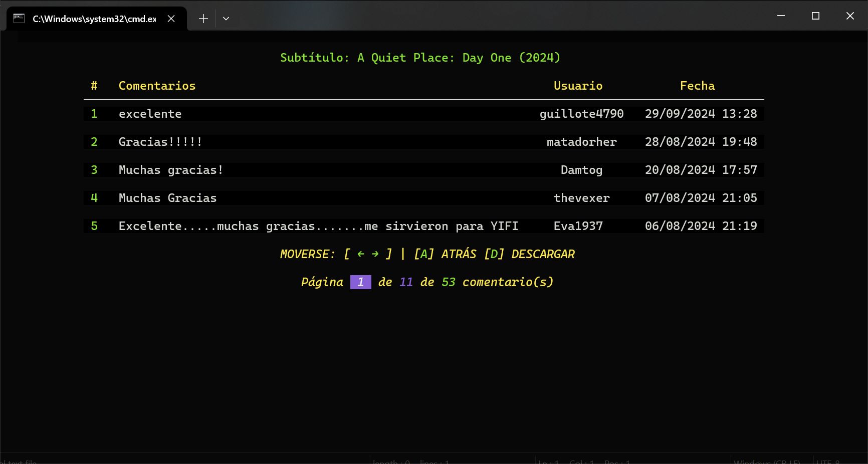Click username matadorher
This screenshot has width=868, height=464.
(581, 142)
